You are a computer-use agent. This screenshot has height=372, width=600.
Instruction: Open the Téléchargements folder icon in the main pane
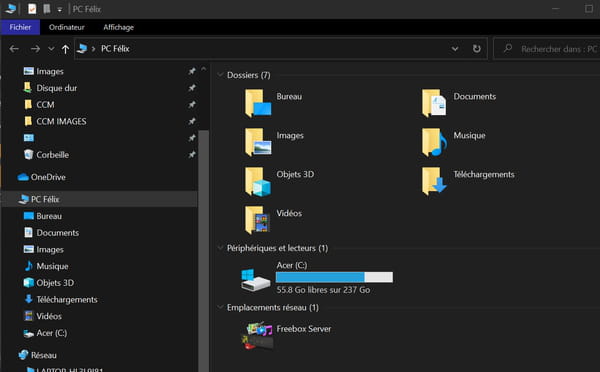pos(434,181)
